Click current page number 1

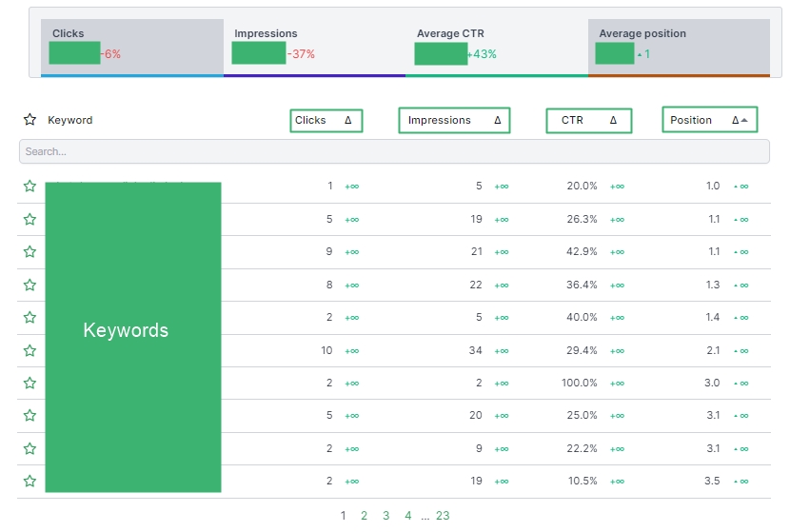(343, 516)
